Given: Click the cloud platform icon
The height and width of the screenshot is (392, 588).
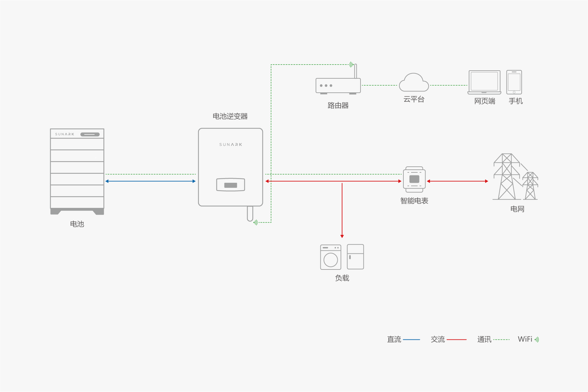Looking at the screenshot, I should point(414,83).
